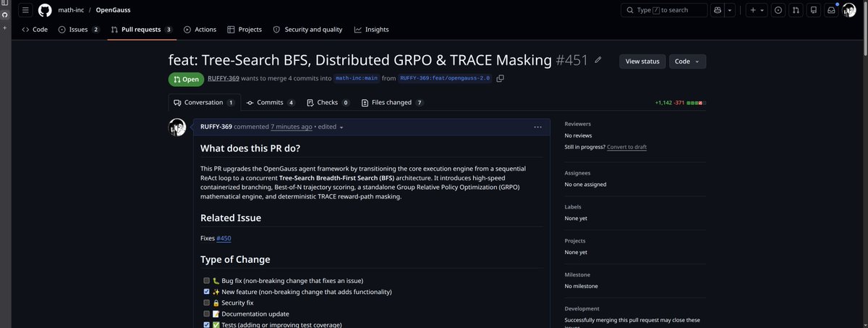Toggle the Security fix checkbox
This screenshot has height=328, width=868.
coord(207,303)
